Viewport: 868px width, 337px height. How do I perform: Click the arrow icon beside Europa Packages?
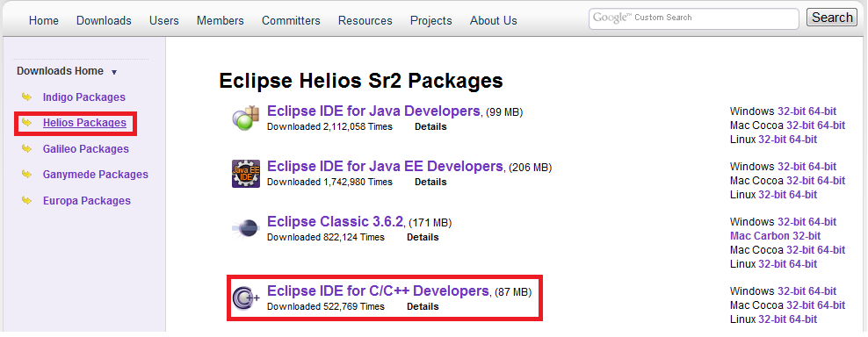[x=26, y=200]
